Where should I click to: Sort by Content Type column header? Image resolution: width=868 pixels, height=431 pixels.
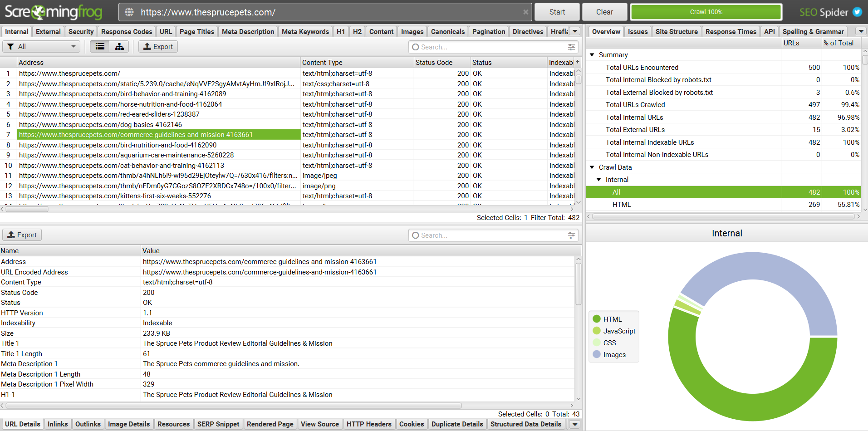tap(357, 62)
